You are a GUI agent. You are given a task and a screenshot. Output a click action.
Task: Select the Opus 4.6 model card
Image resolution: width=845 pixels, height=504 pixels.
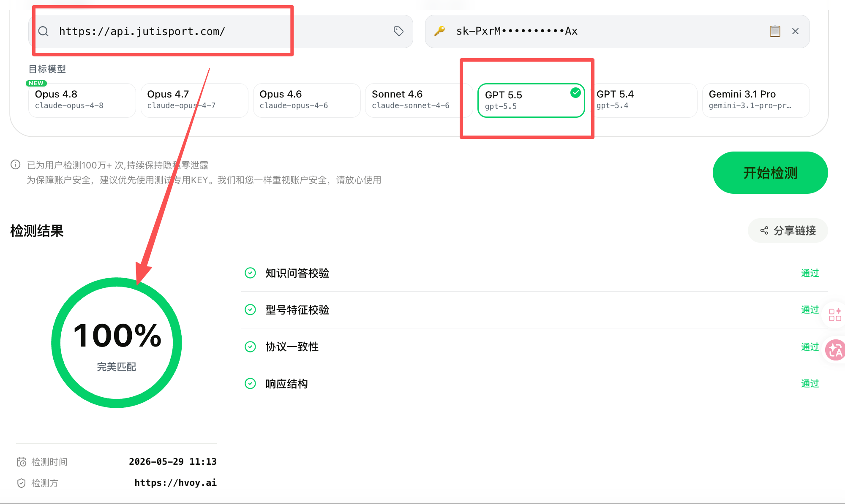307,100
